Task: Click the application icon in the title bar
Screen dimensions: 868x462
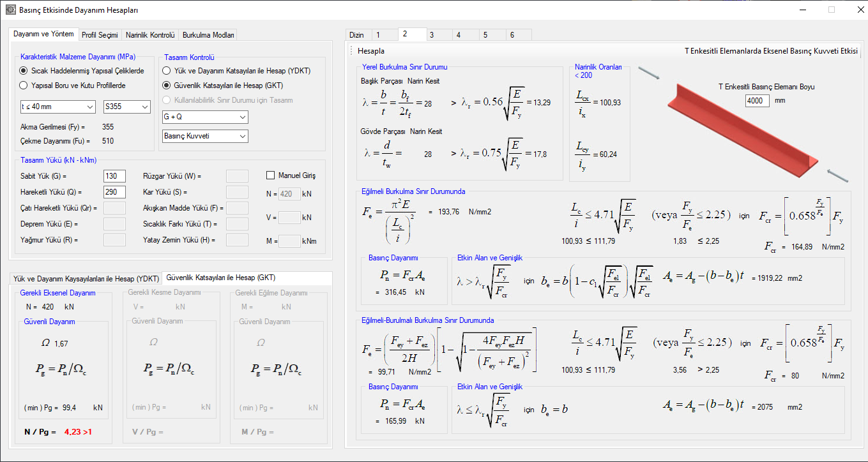Action: [x=10, y=10]
